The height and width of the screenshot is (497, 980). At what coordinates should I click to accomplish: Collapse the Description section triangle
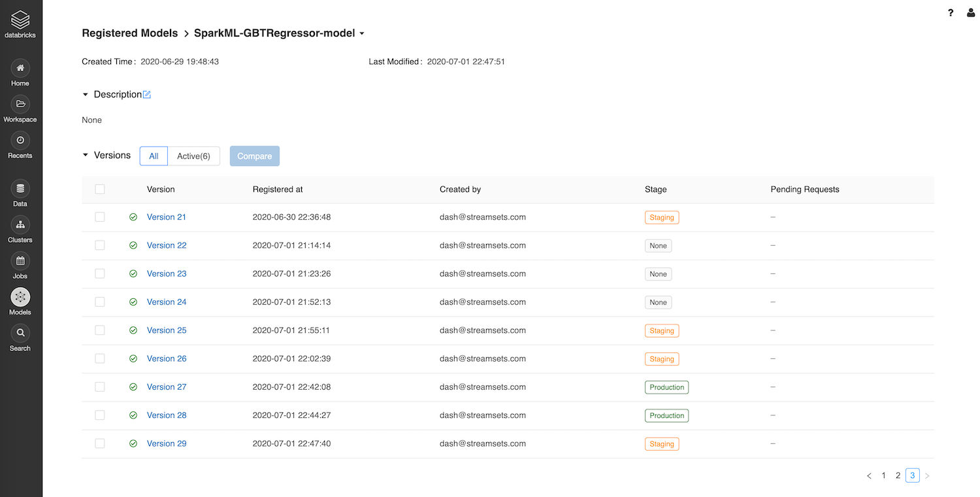coord(85,95)
